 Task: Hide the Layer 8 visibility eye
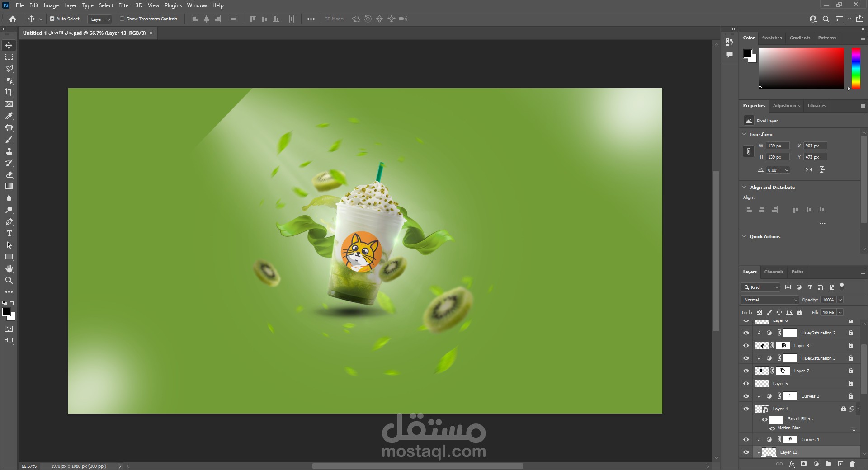point(746,346)
